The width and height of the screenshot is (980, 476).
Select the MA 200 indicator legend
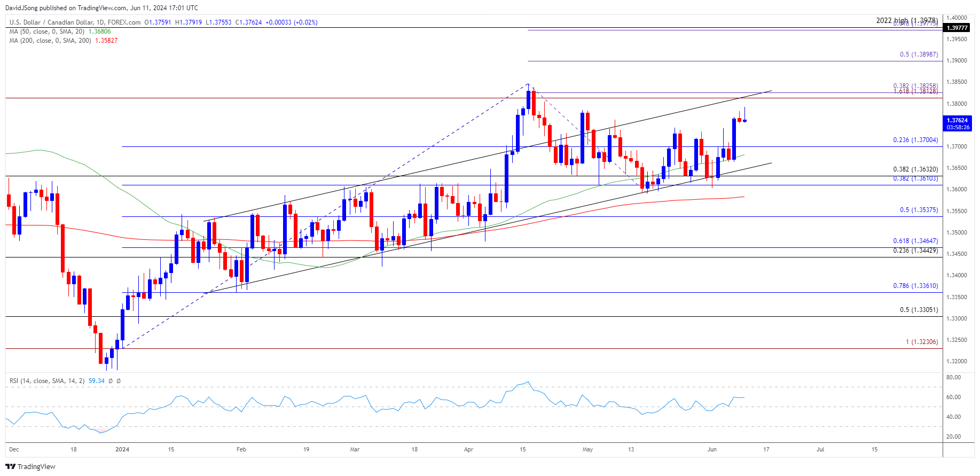point(51,41)
